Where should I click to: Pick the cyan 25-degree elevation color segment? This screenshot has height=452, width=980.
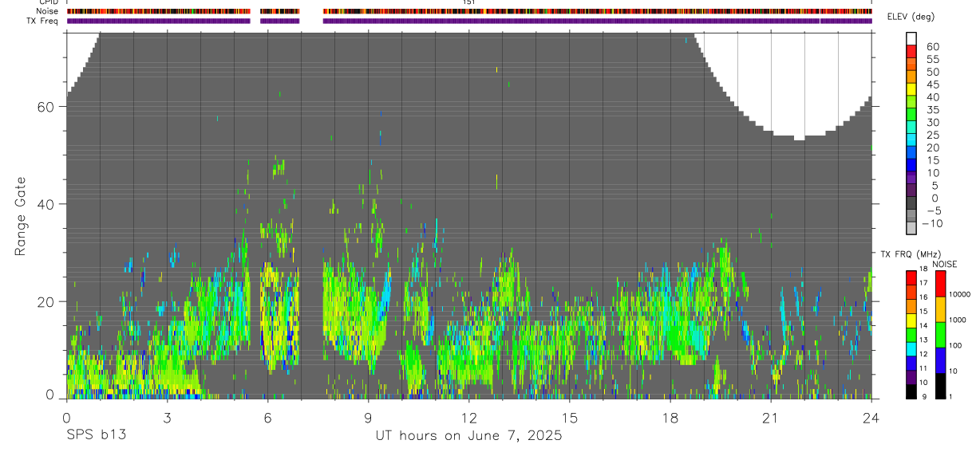[911, 140]
